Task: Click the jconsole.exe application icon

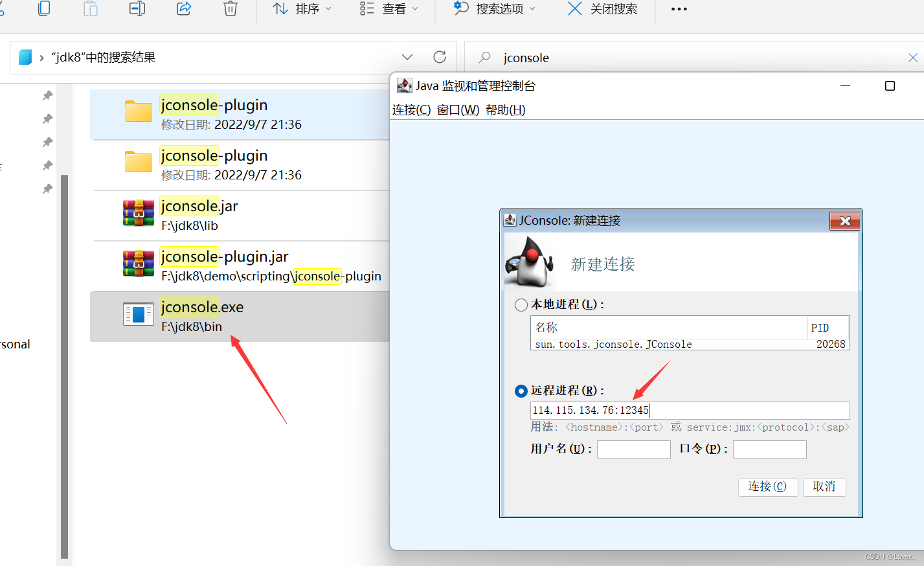Action: (x=138, y=314)
